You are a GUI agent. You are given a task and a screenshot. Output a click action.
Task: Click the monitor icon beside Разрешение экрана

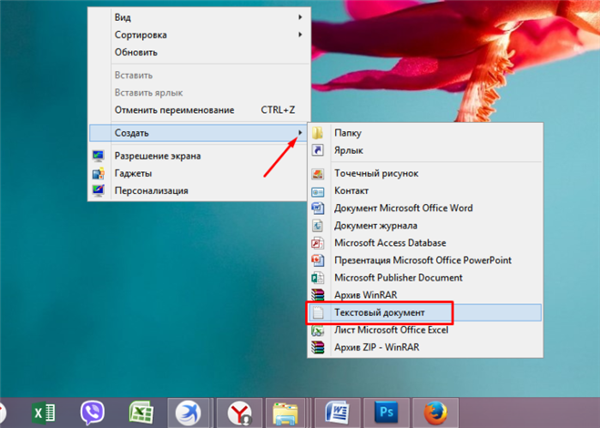pos(98,156)
